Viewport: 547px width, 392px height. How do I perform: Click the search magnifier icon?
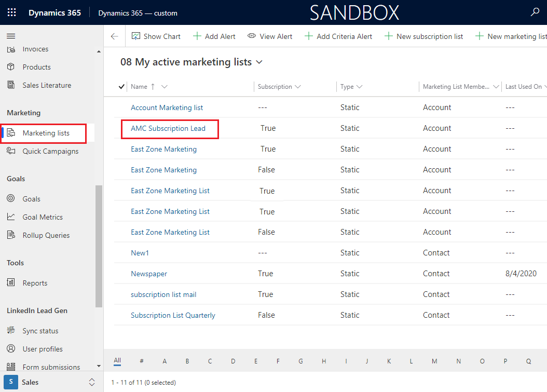pos(535,12)
